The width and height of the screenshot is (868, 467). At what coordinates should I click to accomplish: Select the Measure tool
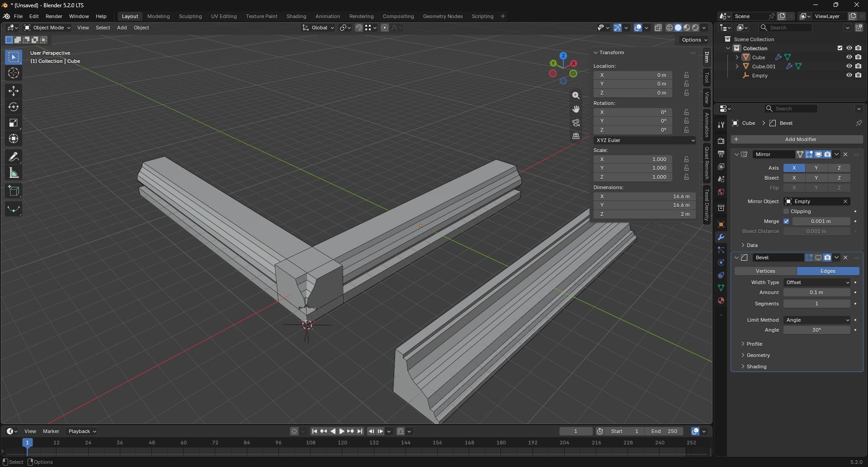[14, 173]
